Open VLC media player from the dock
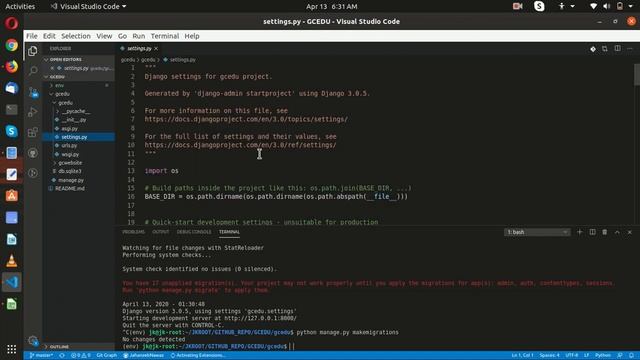Image resolution: width=640 pixels, height=360 pixels. tap(11, 260)
